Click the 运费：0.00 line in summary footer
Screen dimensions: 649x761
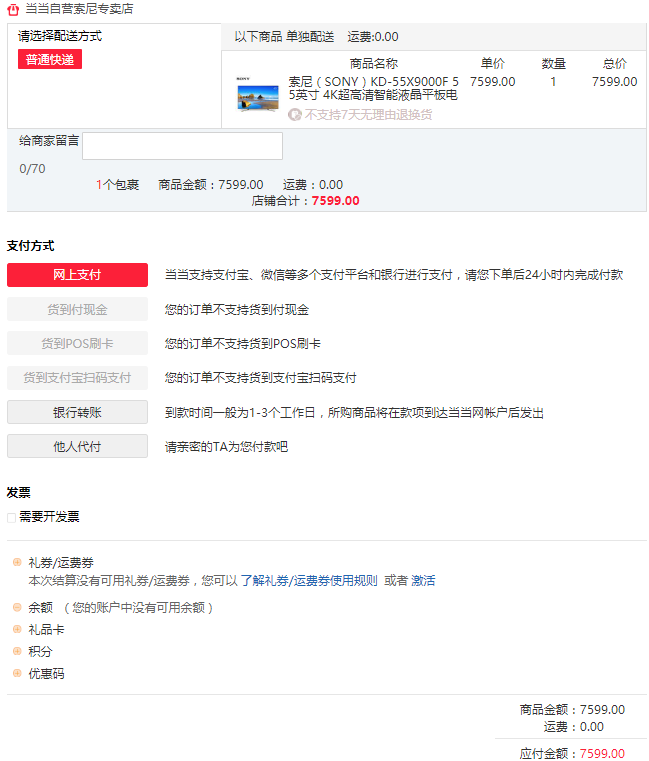573,727
